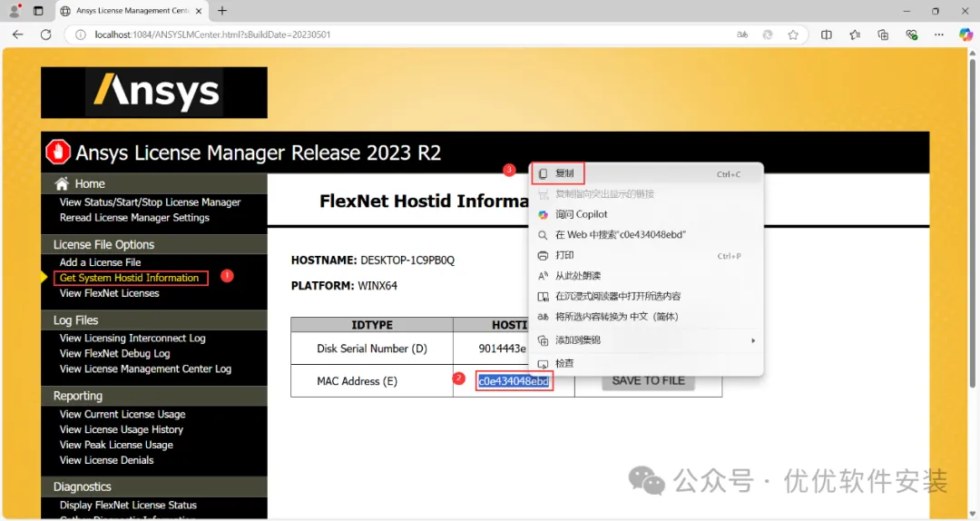This screenshot has width=980, height=521.
Task: Open View Licensing Interconnect Log
Action: coord(132,339)
